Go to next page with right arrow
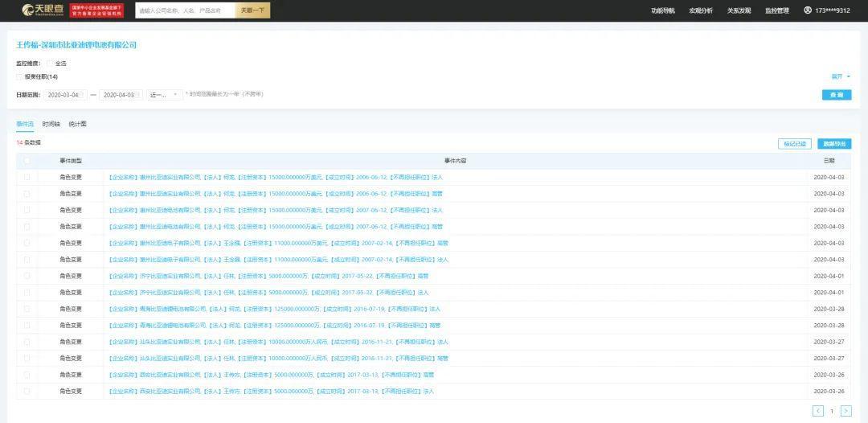Screen dimensions: 868x423 (845, 411)
